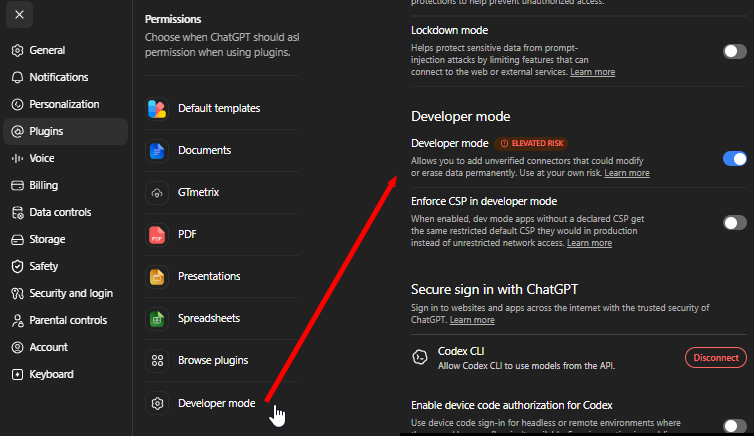Select the Presentations plugin label
754x436 pixels.
[x=209, y=276]
